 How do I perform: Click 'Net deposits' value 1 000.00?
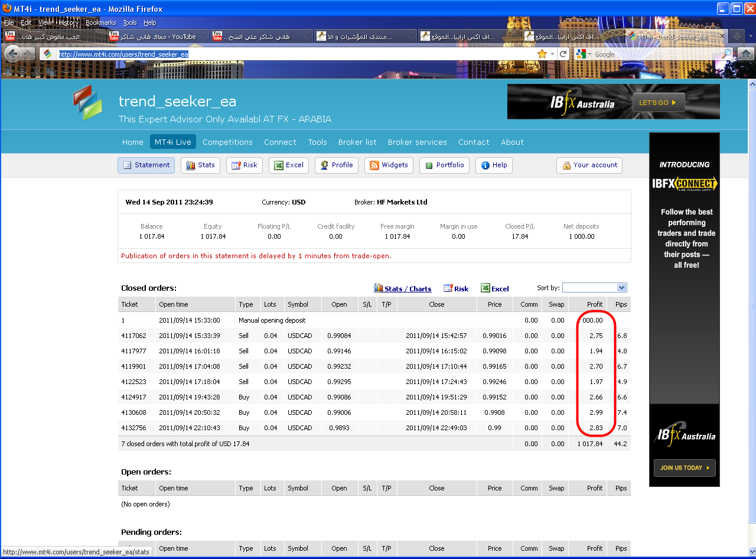[582, 236]
